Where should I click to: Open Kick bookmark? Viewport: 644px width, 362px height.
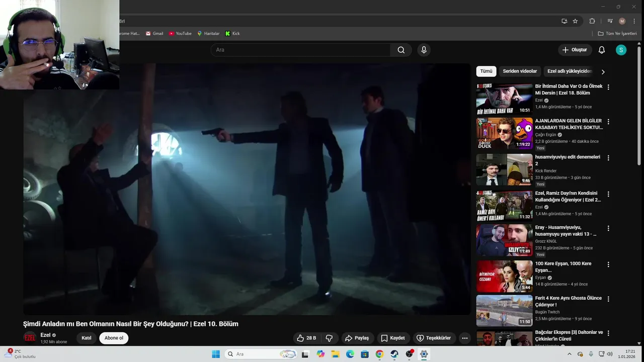[x=232, y=34]
